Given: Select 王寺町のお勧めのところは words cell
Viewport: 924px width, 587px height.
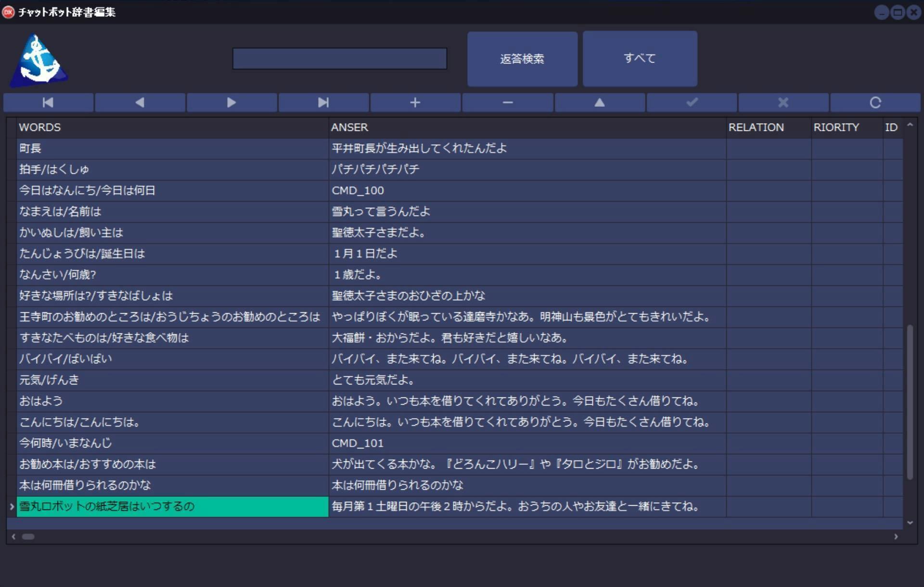Looking at the screenshot, I should 173,317.
